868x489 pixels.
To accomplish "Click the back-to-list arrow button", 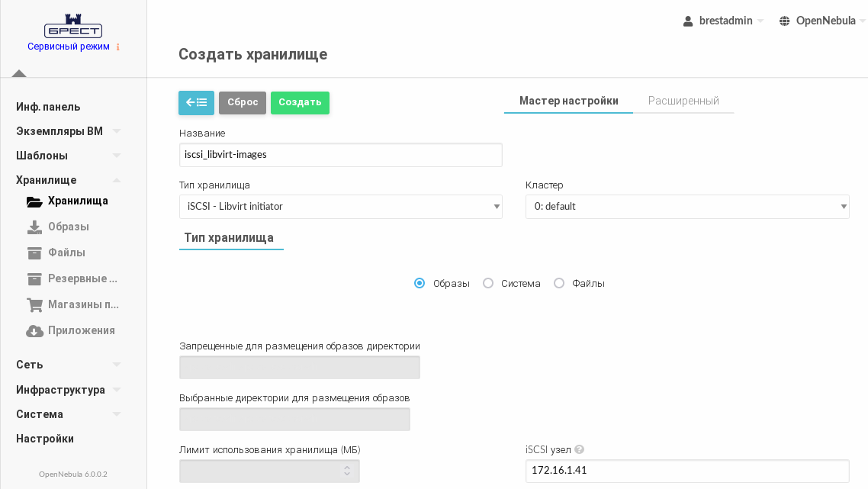I will 196,102.
